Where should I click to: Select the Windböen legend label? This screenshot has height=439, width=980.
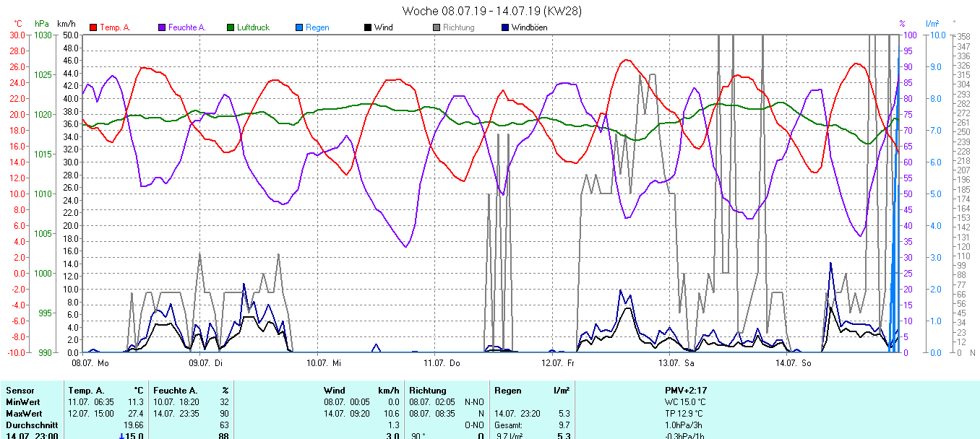[x=529, y=27]
